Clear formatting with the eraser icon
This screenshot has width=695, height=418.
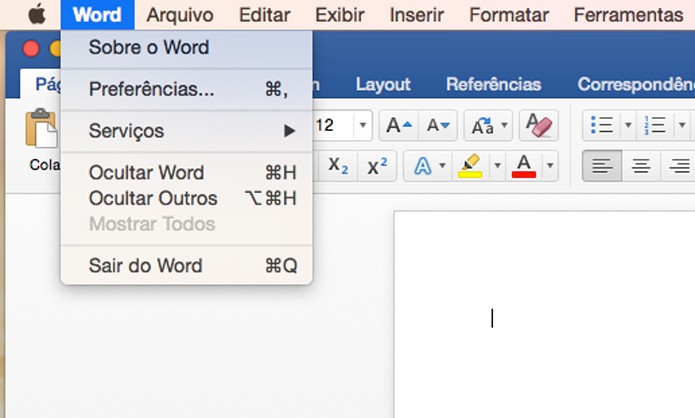click(539, 126)
